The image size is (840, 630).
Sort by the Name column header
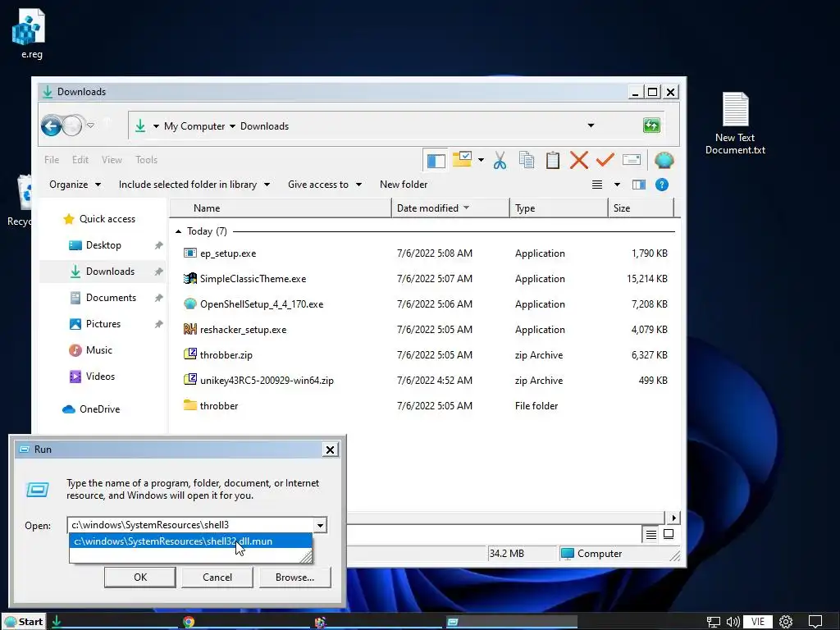(281, 208)
